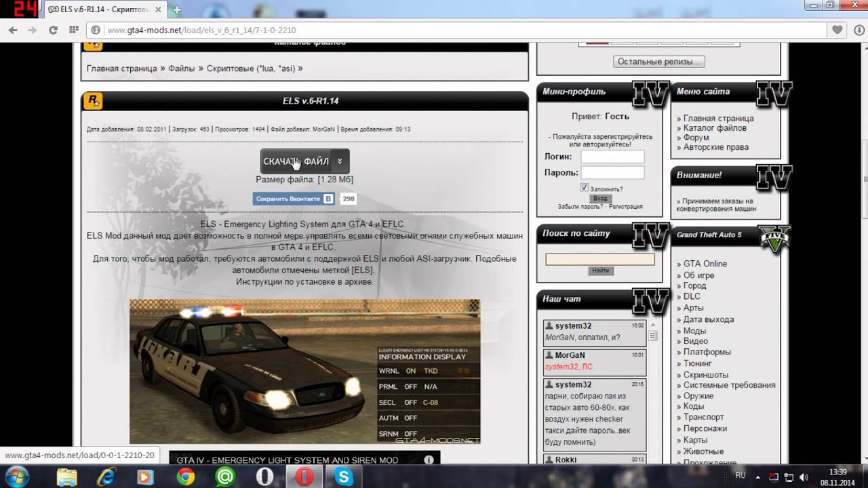
Task: Click the volume speaker tray icon
Action: (x=804, y=476)
